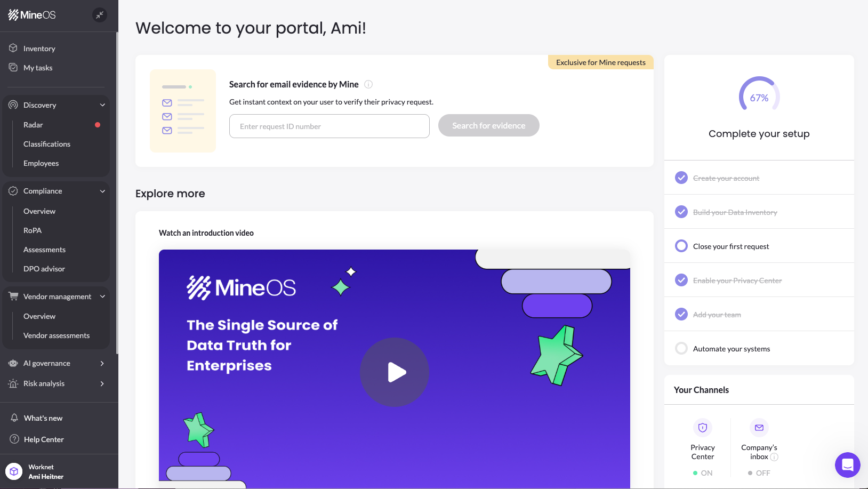Click the Discovery radar icon
Viewport: 868px width, 489px height.
[13, 105]
